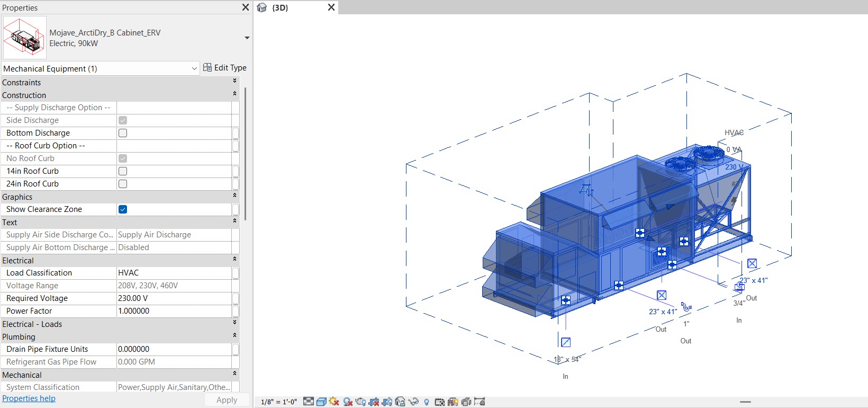Click the 3D view cube icon on tab

[x=262, y=7]
